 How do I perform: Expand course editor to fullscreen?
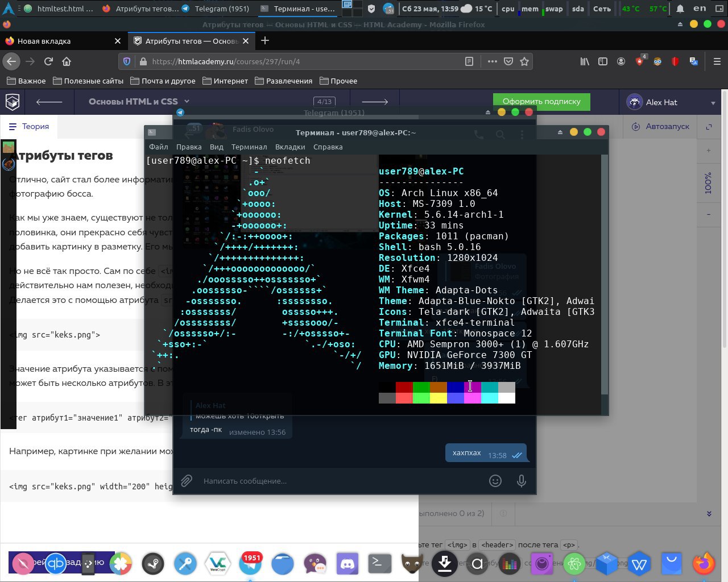coord(709,126)
